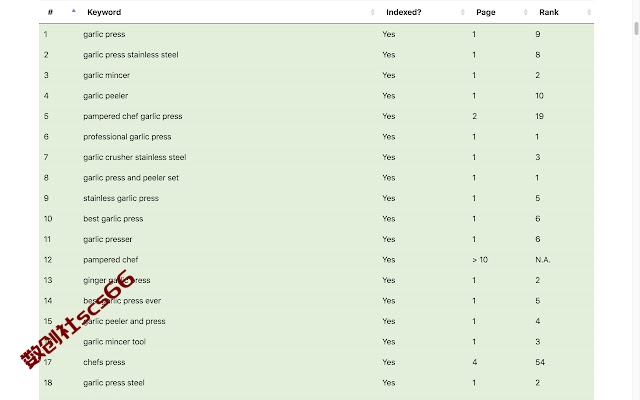
Task: Click the Rank header label
Action: 549,12
